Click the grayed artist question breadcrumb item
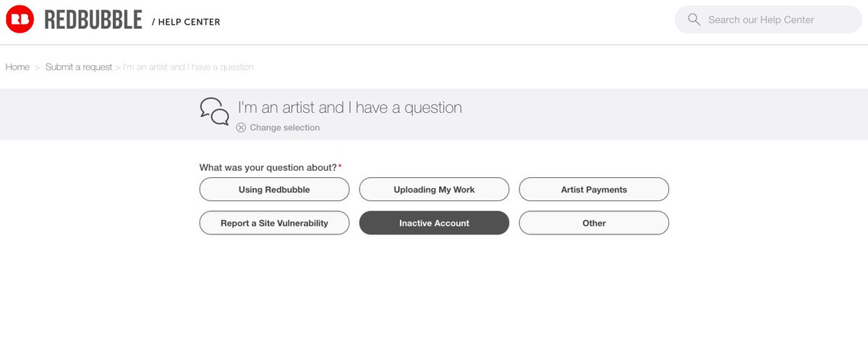The image size is (868, 356). point(189,67)
